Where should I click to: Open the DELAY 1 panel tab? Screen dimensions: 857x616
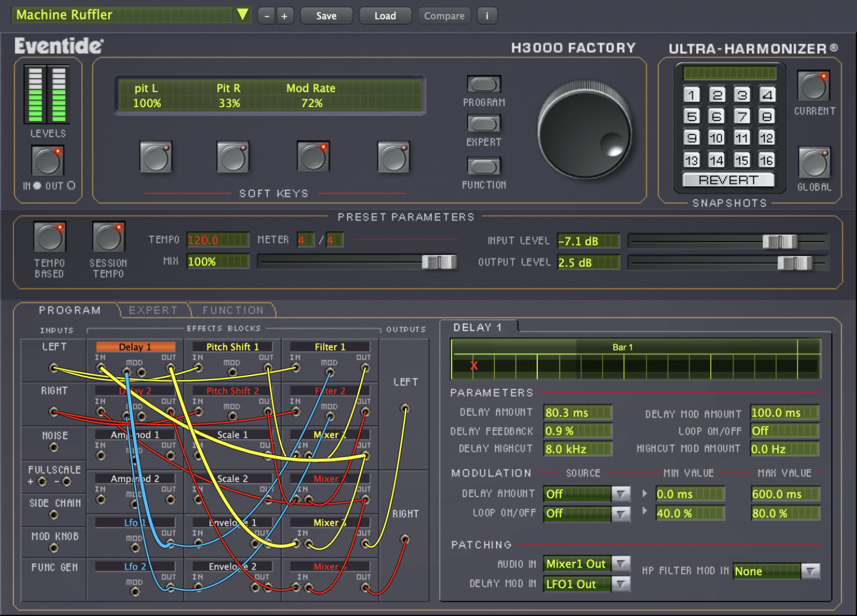pyautogui.click(x=479, y=327)
